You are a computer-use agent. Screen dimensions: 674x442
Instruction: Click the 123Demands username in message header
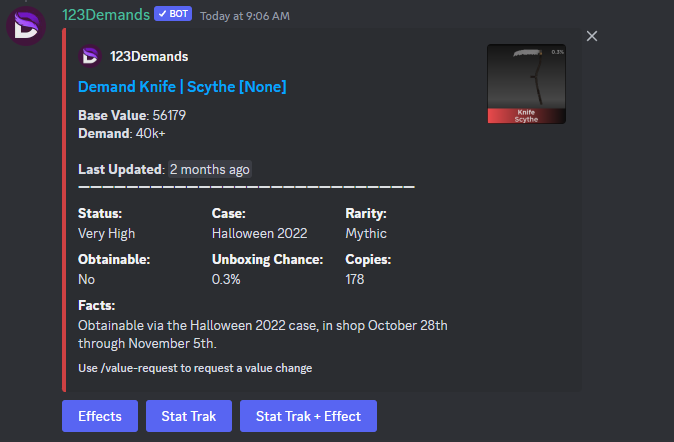(x=106, y=15)
